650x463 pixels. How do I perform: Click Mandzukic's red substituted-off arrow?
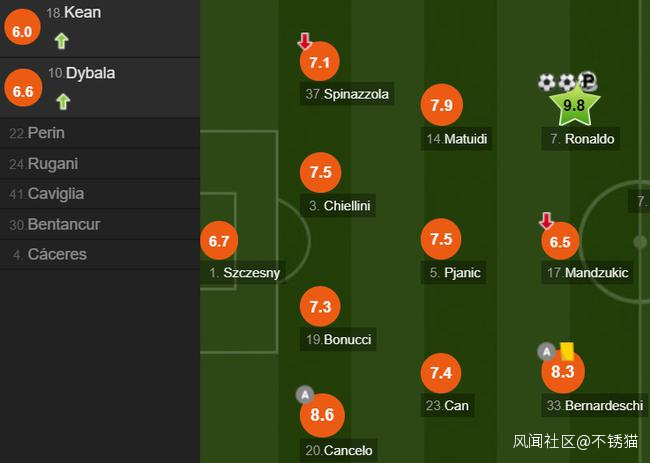[x=546, y=221]
